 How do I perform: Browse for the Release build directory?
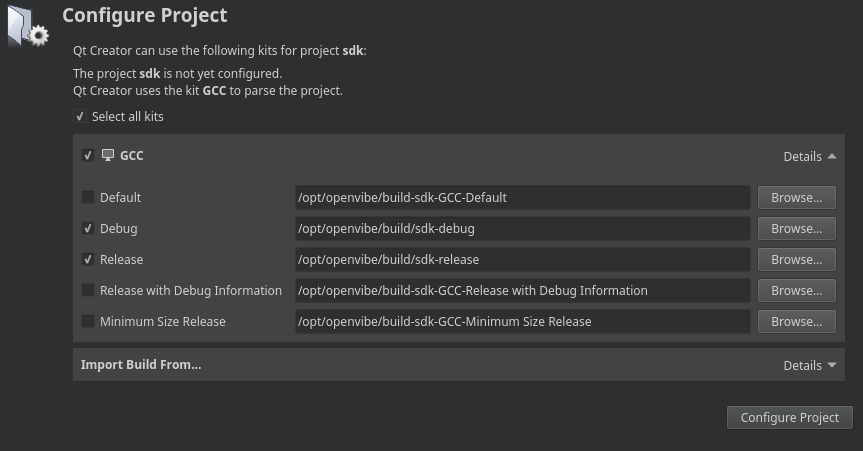[x=796, y=260]
